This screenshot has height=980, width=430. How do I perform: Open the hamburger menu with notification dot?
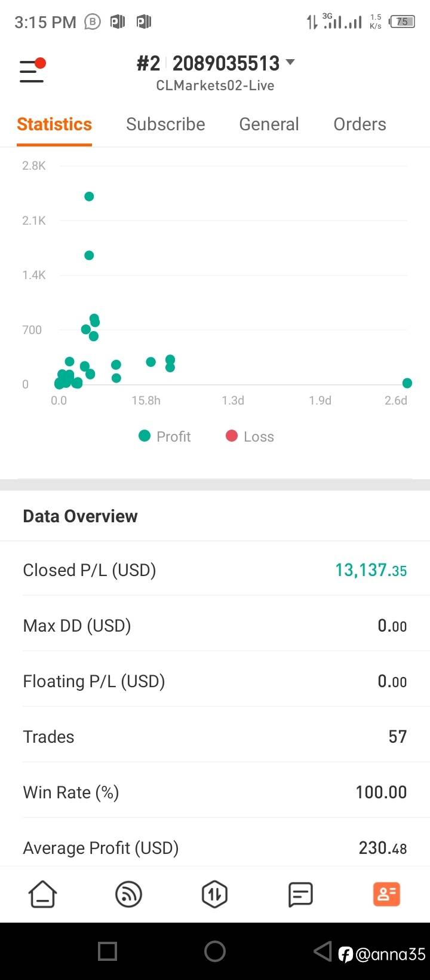pyautogui.click(x=32, y=71)
